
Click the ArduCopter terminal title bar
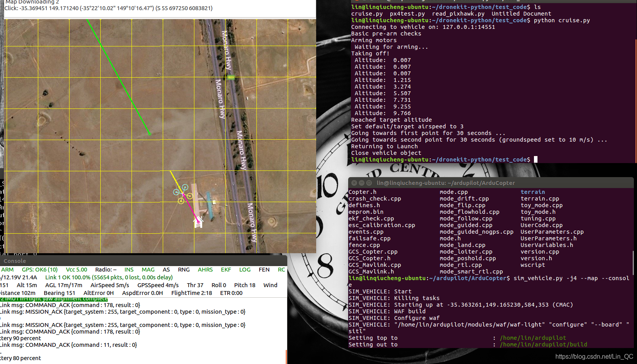click(x=491, y=183)
